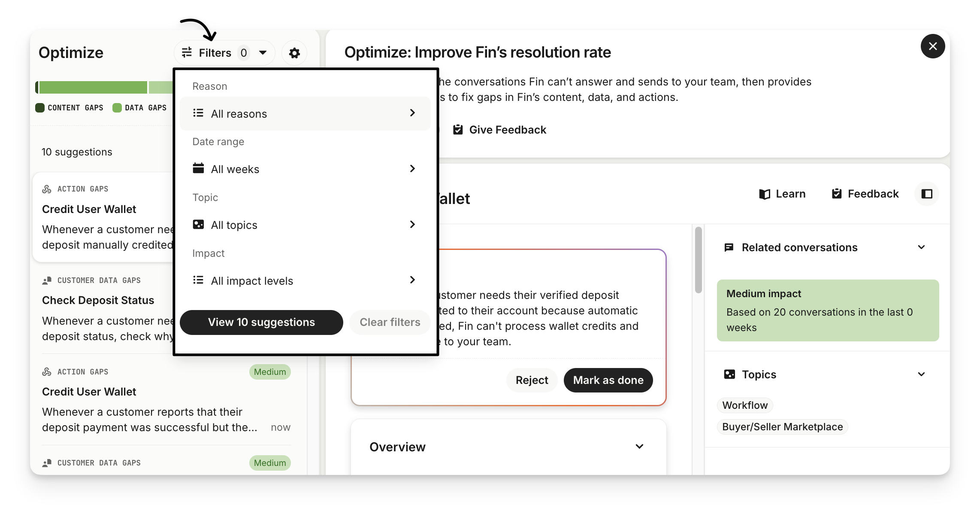This screenshot has height=505, width=980.
Task: Toggle the Filters dropdown arrow
Action: (263, 53)
